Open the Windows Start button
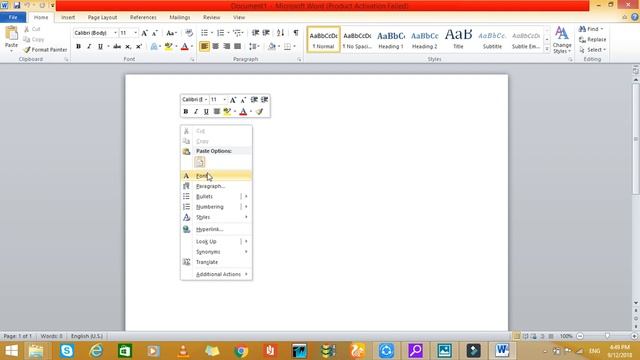Screen dimensions: 640x360 click(x=11, y=351)
